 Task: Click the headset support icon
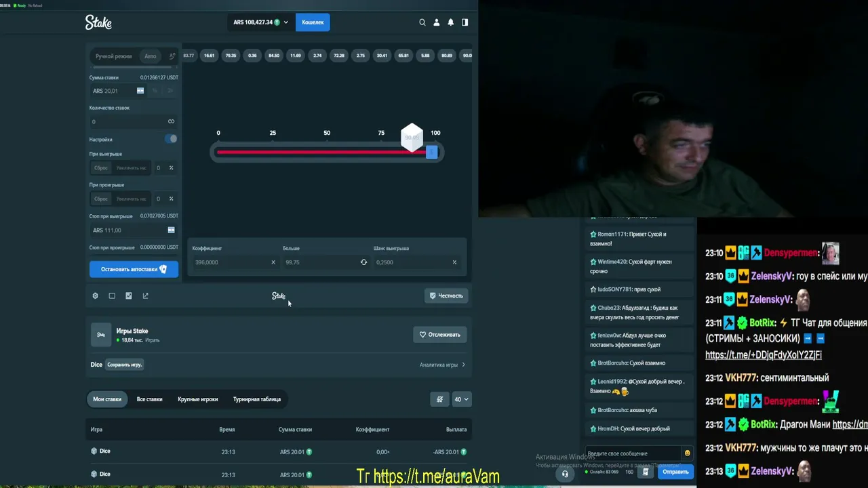565,474
